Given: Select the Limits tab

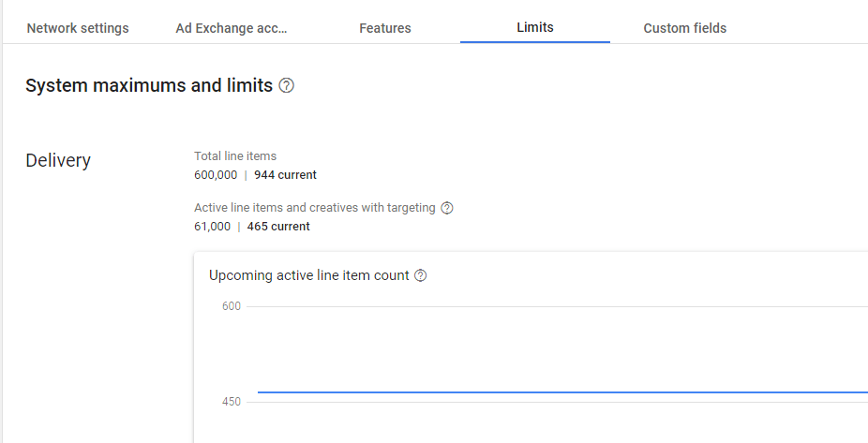Looking at the screenshot, I should (x=535, y=27).
